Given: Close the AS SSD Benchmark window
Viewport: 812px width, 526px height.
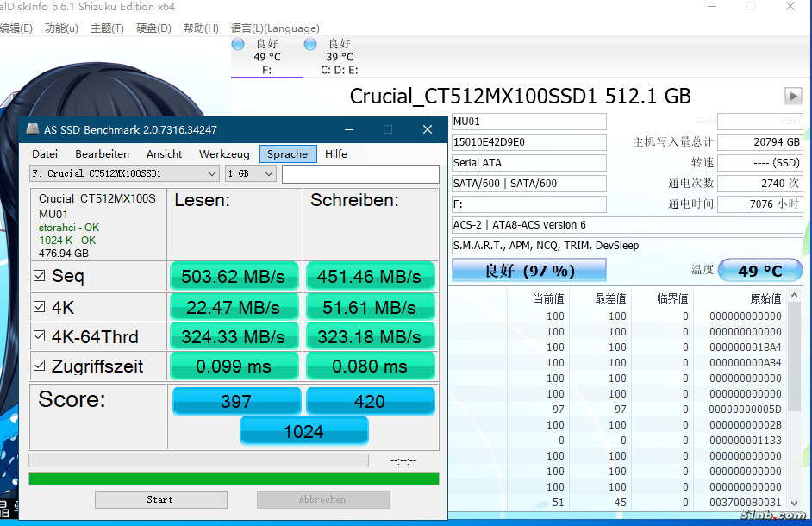Looking at the screenshot, I should (x=427, y=130).
